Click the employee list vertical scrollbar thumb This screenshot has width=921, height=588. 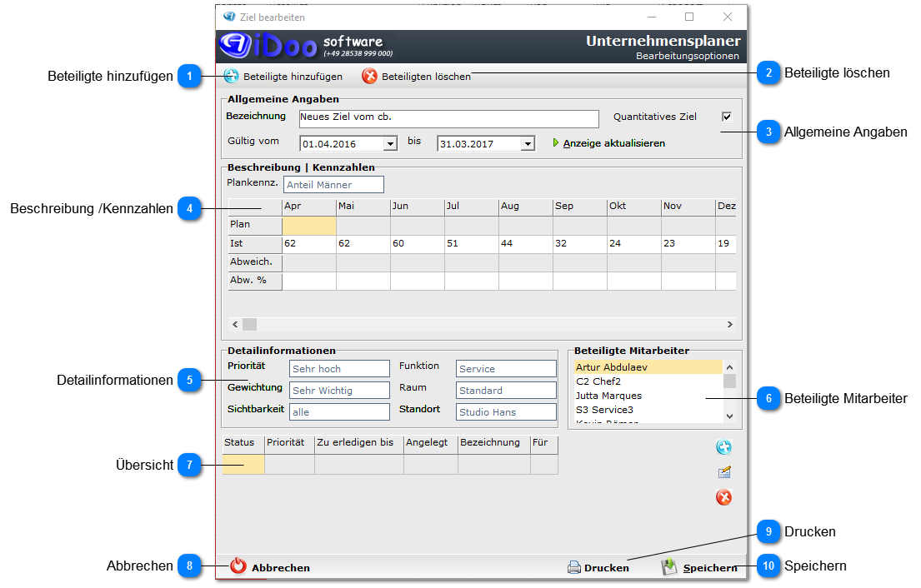[729, 381]
